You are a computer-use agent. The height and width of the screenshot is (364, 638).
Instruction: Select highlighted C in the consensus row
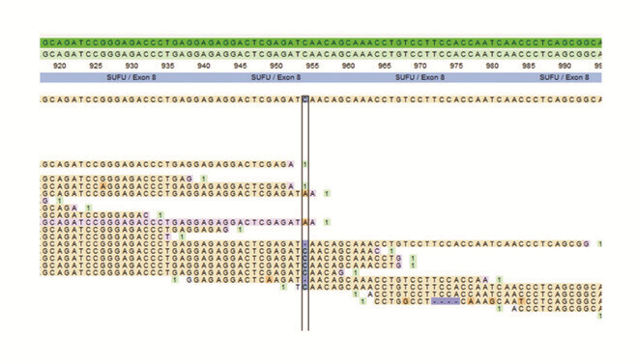tap(305, 99)
